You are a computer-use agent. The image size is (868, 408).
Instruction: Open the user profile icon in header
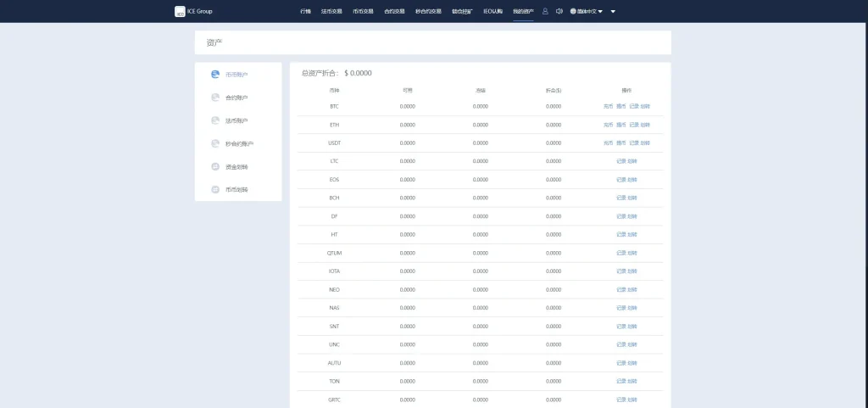pos(545,11)
